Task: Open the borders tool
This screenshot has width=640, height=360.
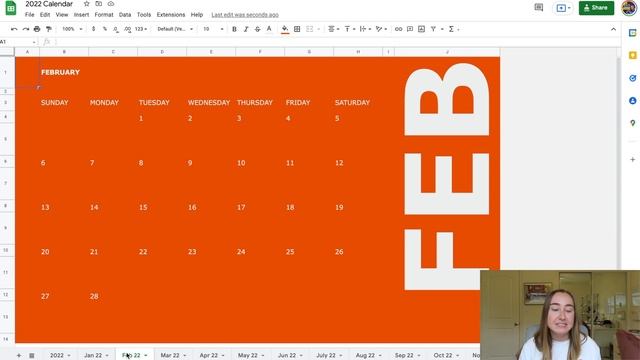Action: 297,29
